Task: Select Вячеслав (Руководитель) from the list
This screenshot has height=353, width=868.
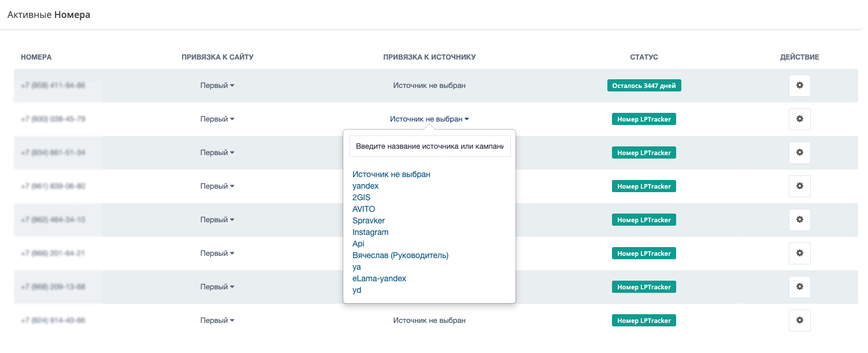Action: coord(400,255)
